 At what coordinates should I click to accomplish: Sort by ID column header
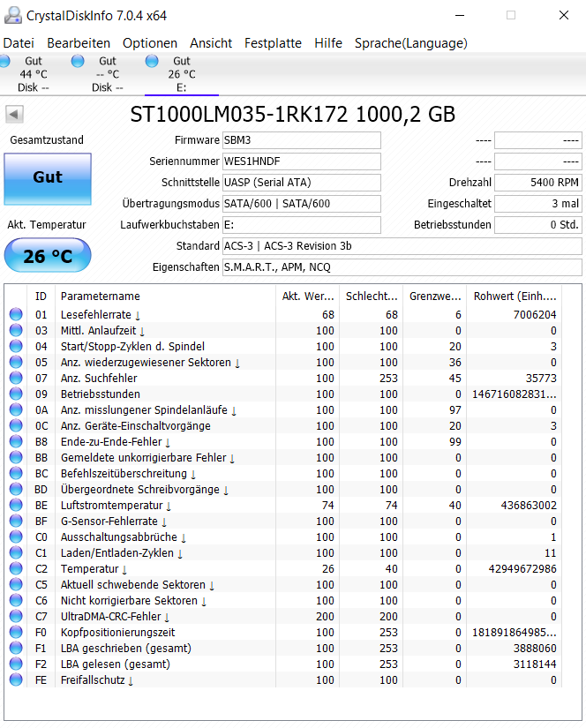(x=41, y=296)
